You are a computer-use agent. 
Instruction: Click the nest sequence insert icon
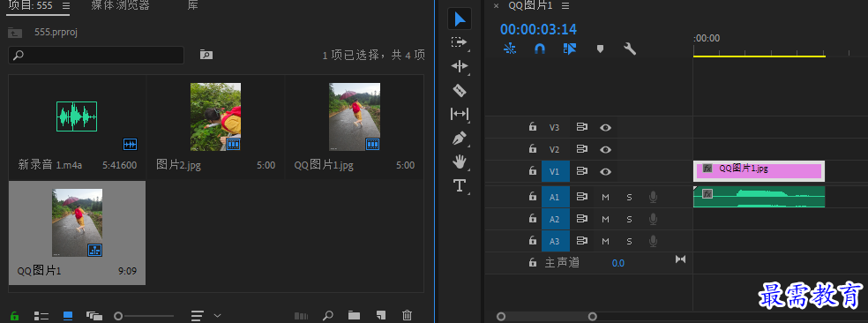[x=509, y=49]
